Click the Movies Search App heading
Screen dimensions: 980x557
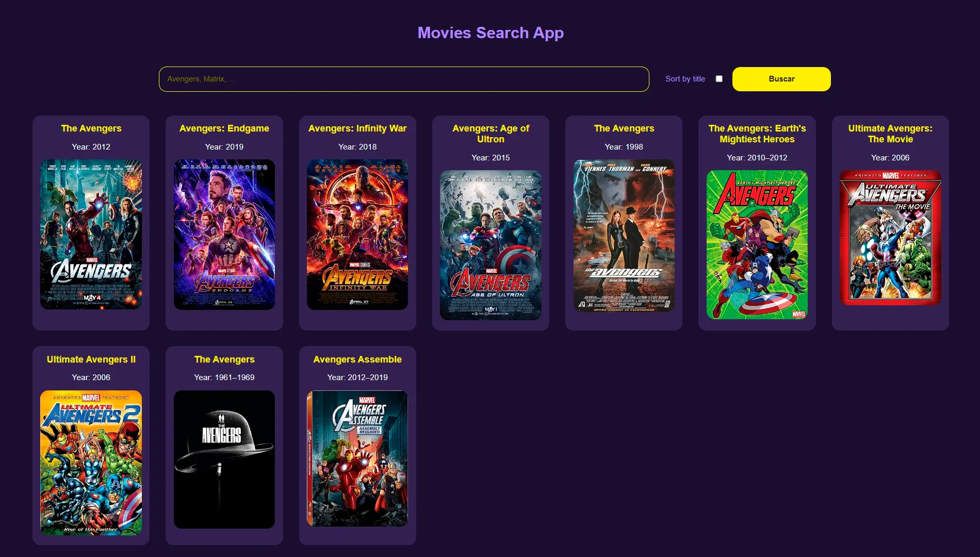tap(491, 32)
